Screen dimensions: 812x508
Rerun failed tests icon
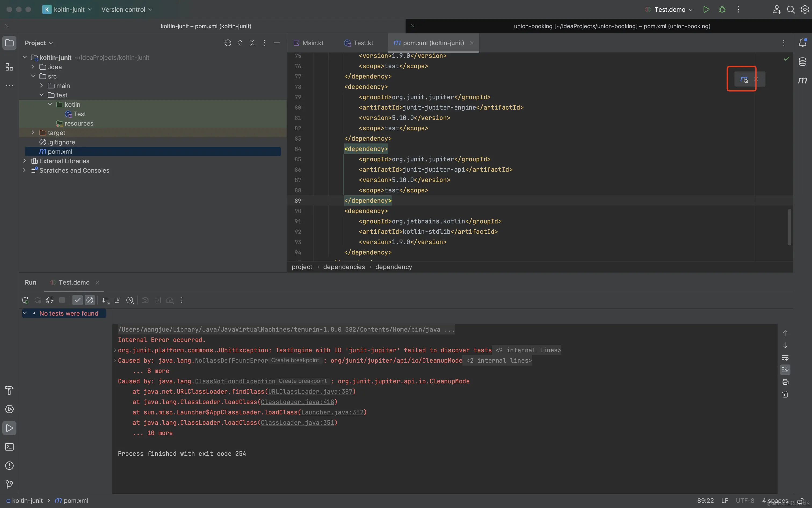coord(38,300)
